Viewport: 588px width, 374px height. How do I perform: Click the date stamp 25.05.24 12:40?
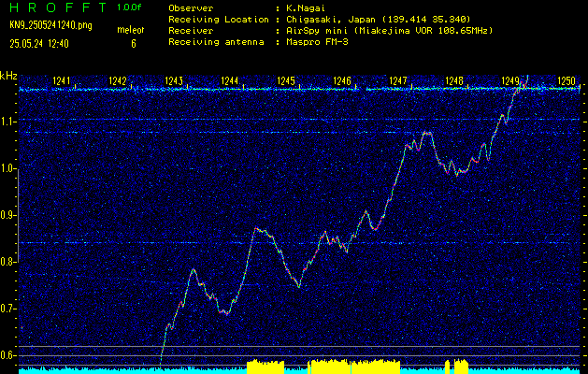coord(39,44)
